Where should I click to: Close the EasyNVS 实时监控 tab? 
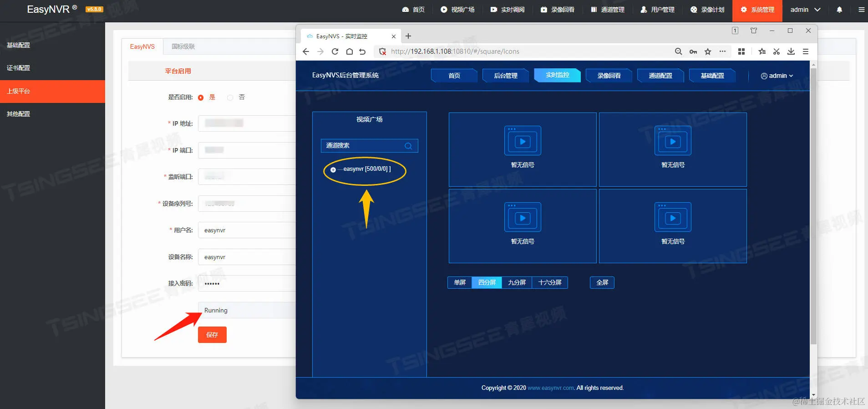(x=394, y=36)
